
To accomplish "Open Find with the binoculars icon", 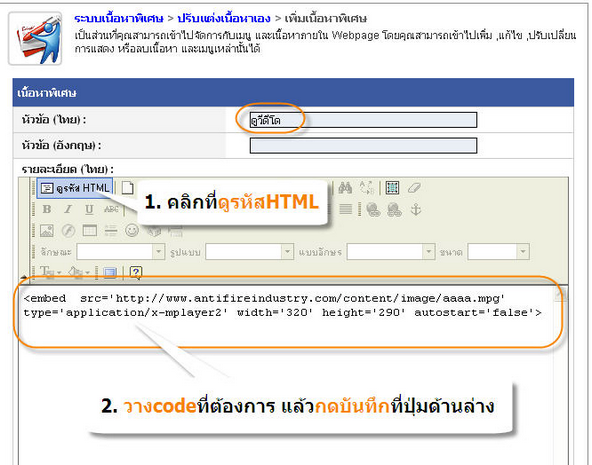I will (x=345, y=188).
